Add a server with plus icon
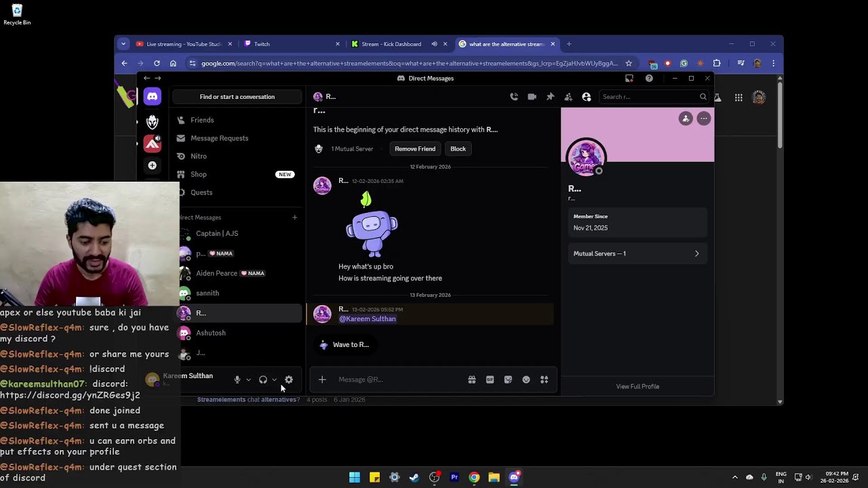 coord(152,165)
